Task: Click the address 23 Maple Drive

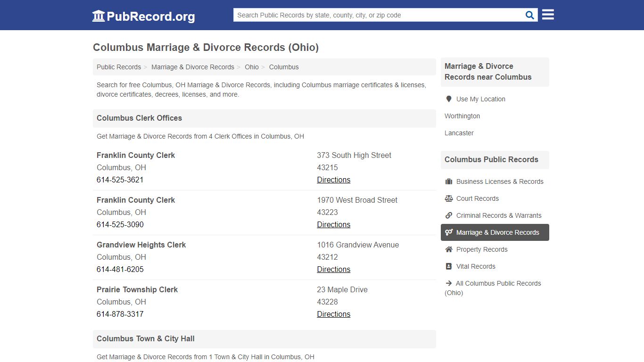Action: [x=342, y=289]
